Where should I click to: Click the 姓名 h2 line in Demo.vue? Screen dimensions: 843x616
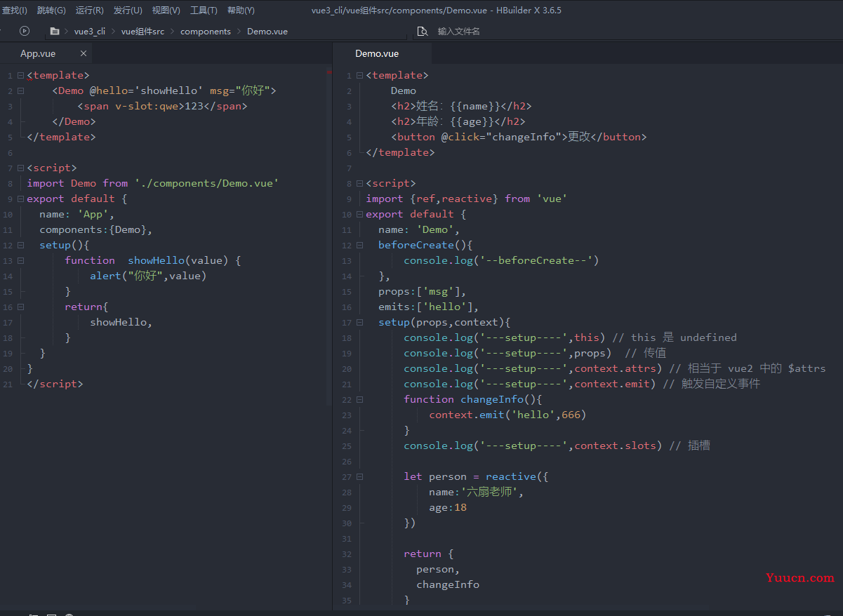pos(461,106)
